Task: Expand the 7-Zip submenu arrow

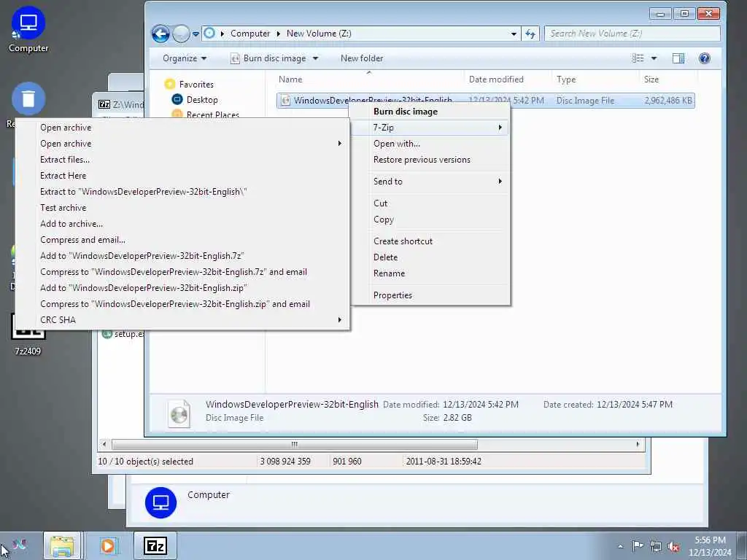Action: click(500, 127)
